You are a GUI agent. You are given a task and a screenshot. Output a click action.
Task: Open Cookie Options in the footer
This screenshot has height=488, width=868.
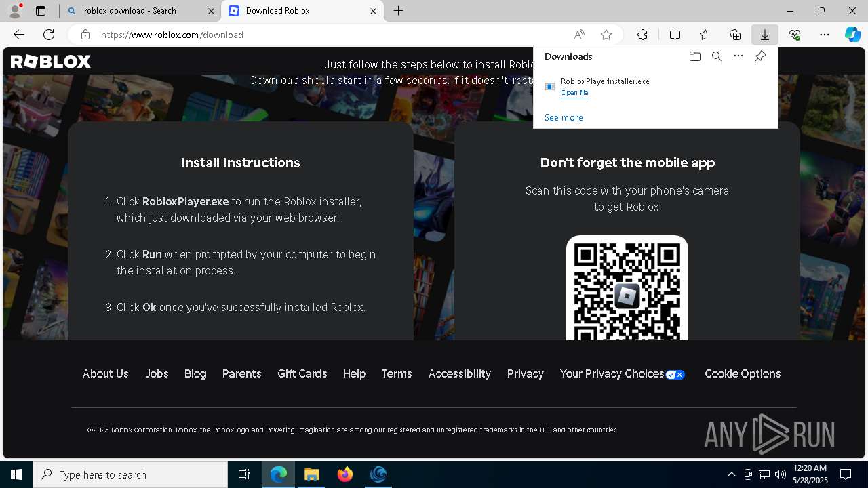[x=743, y=373]
